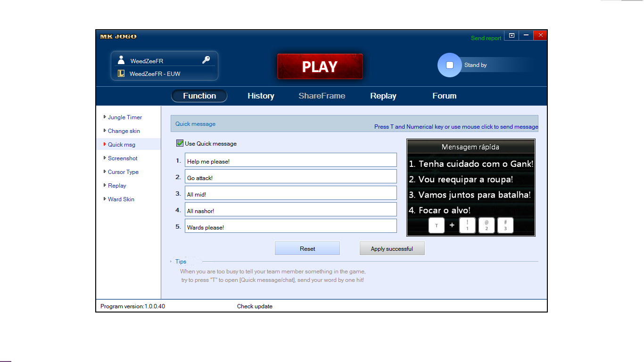Viewport: 644px width, 362px height.
Task: Click the WeedZeeFR username text
Action: coord(147,61)
